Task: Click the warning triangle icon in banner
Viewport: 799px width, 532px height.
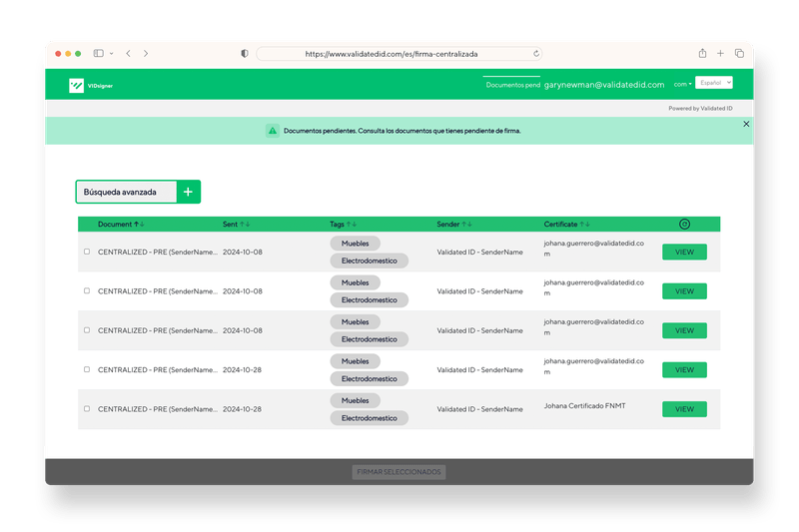Action: (272, 131)
